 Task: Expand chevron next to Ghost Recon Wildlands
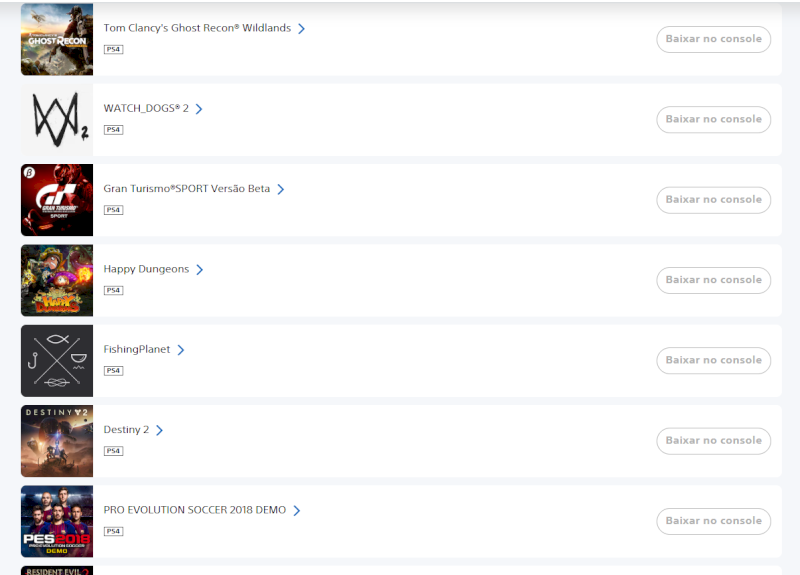[302, 29]
